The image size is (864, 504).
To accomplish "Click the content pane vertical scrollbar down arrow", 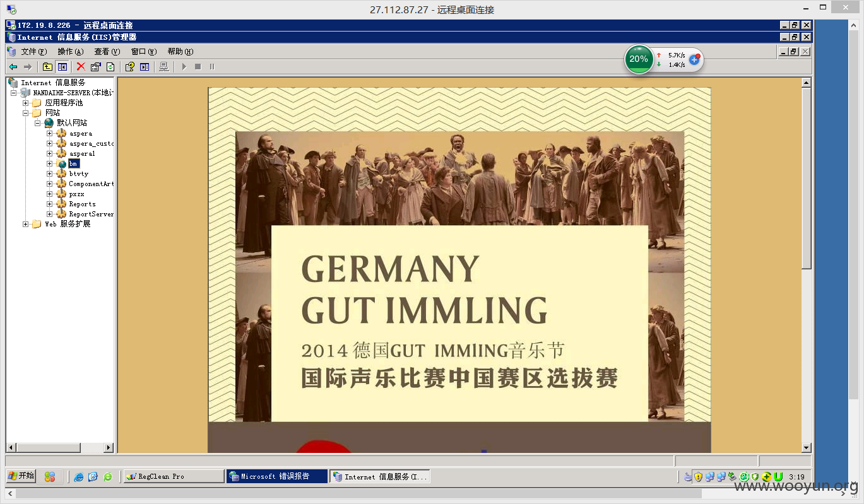I will [806, 447].
